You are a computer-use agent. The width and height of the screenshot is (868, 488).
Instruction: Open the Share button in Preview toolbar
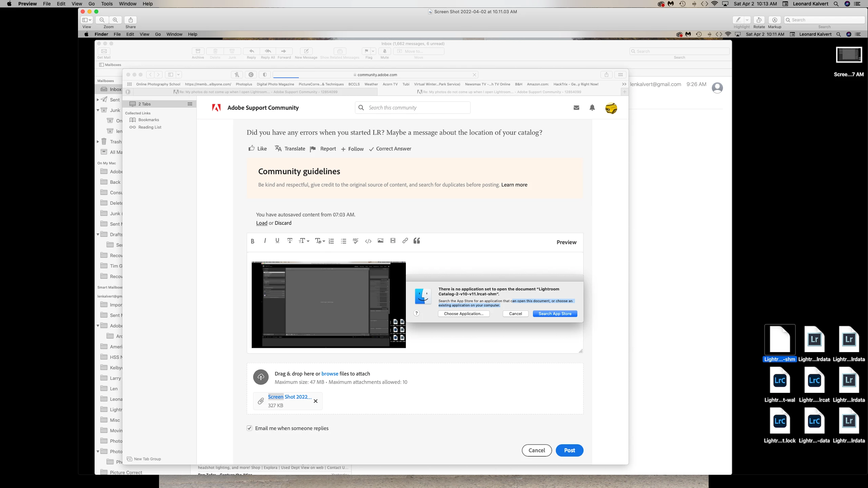(131, 20)
